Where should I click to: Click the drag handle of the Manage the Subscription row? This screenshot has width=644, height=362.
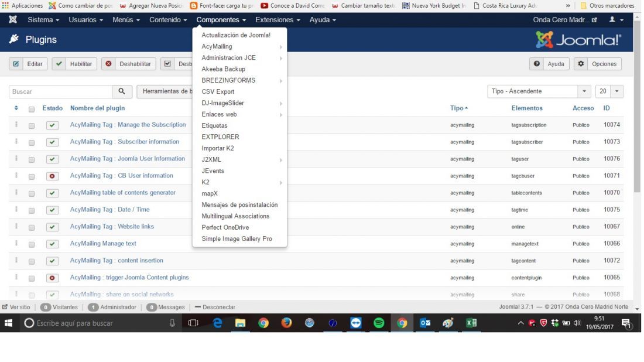16,125
